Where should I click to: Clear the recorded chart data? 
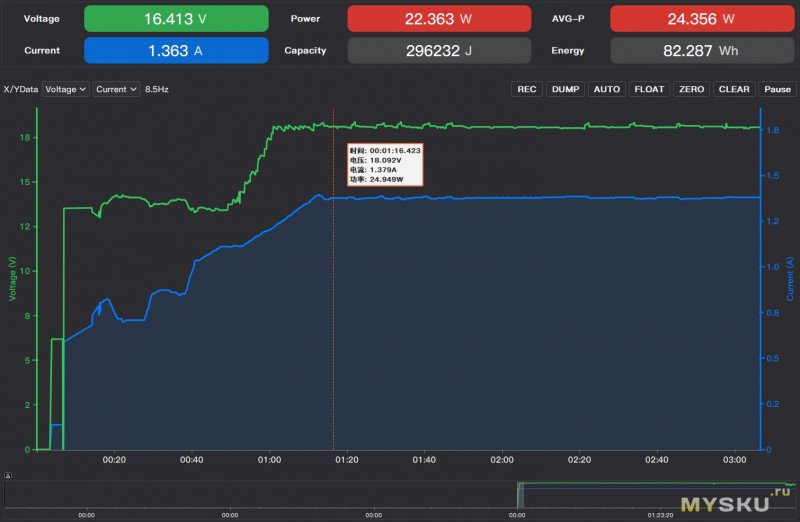point(734,89)
